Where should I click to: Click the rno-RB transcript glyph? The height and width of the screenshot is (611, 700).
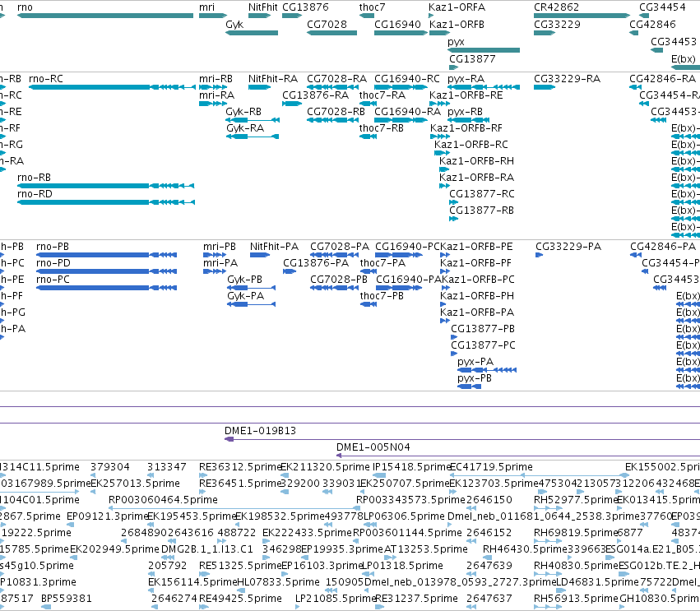tap(106, 186)
